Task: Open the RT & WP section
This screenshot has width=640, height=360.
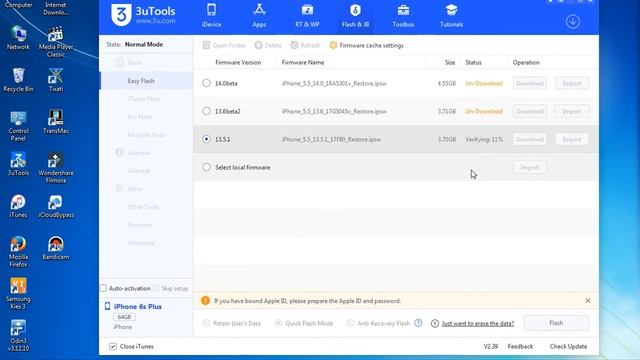Action: (307, 16)
